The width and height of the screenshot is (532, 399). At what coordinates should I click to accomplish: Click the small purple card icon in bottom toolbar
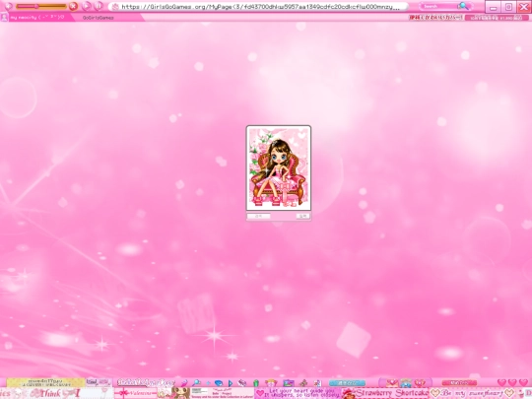pyautogui.click(x=99, y=382)
